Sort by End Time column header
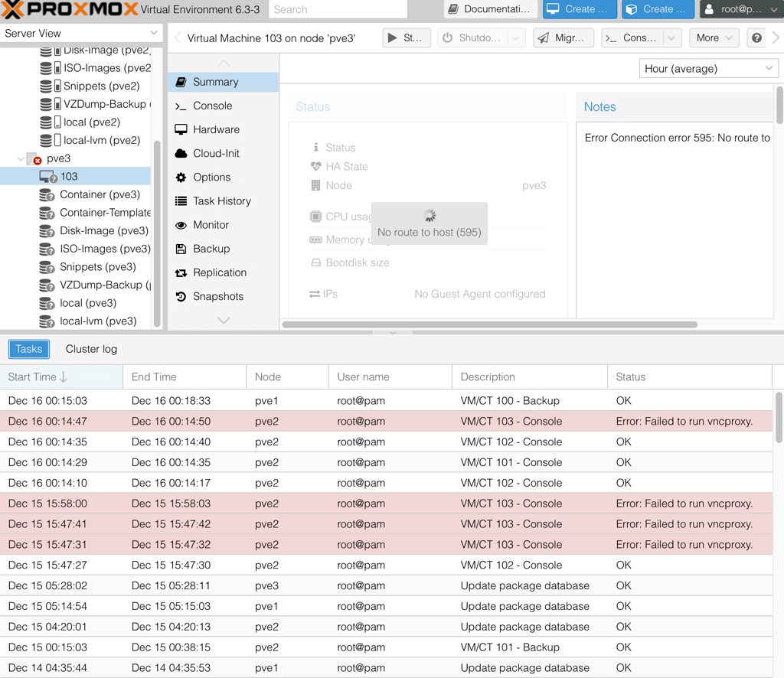The width and height of the screenshot is (784, 678). (185, 377)
